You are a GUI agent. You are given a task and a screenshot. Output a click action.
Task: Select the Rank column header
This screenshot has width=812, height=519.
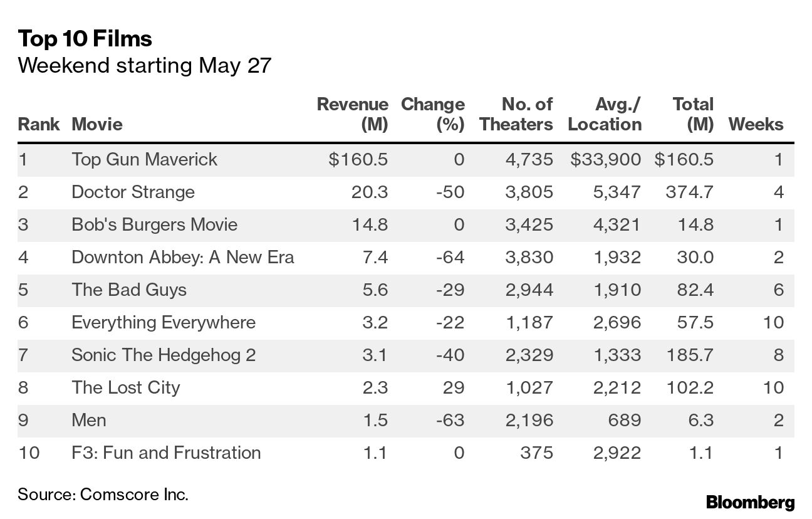point(39,124)
